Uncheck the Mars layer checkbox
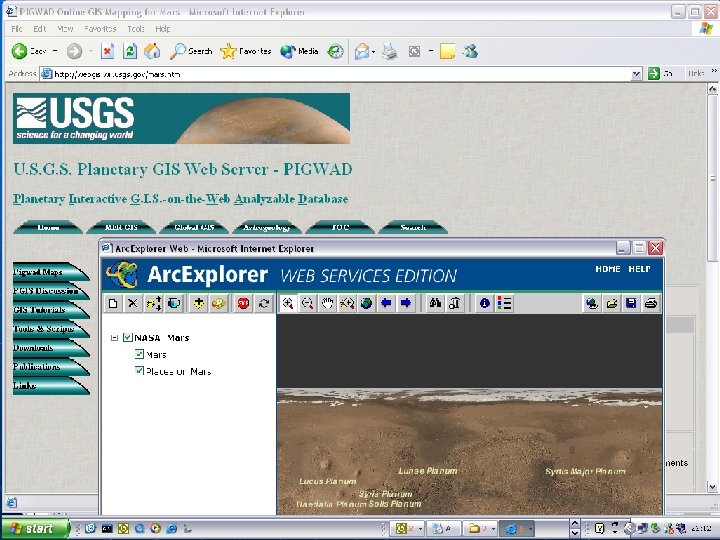Image resolution: width=720 pixels, height=540 pixels. pyautogui.click(x=140, y=354)
